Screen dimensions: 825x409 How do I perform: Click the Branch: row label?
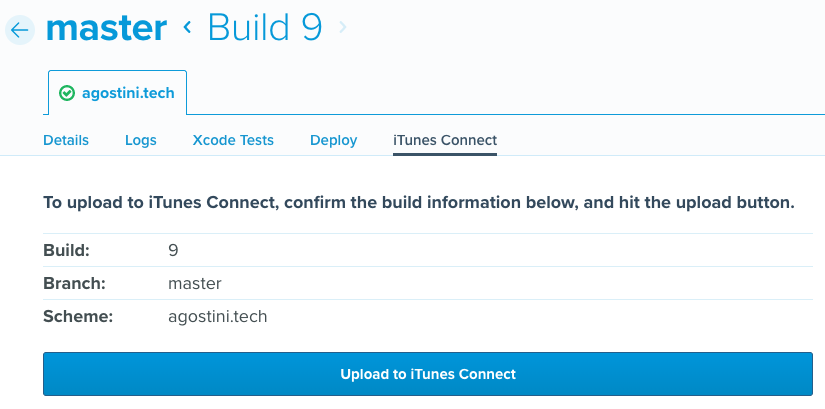pyautogui.click(x=74, y=283)
